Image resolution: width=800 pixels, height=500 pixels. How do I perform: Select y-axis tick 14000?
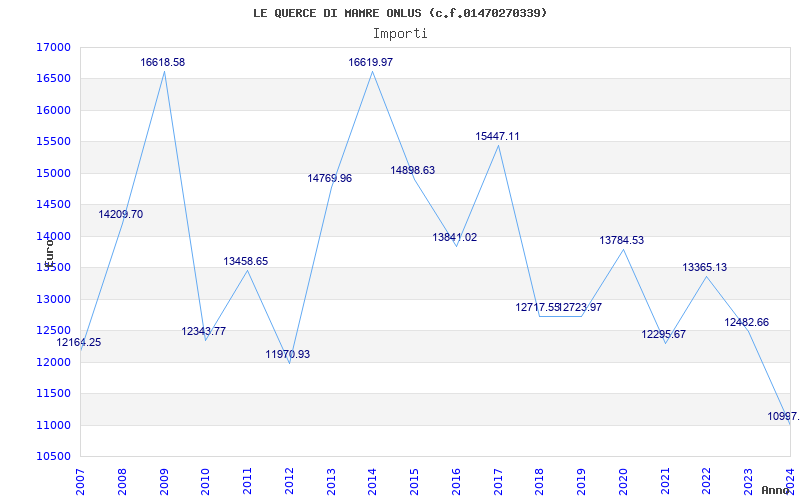click(53, 236)
